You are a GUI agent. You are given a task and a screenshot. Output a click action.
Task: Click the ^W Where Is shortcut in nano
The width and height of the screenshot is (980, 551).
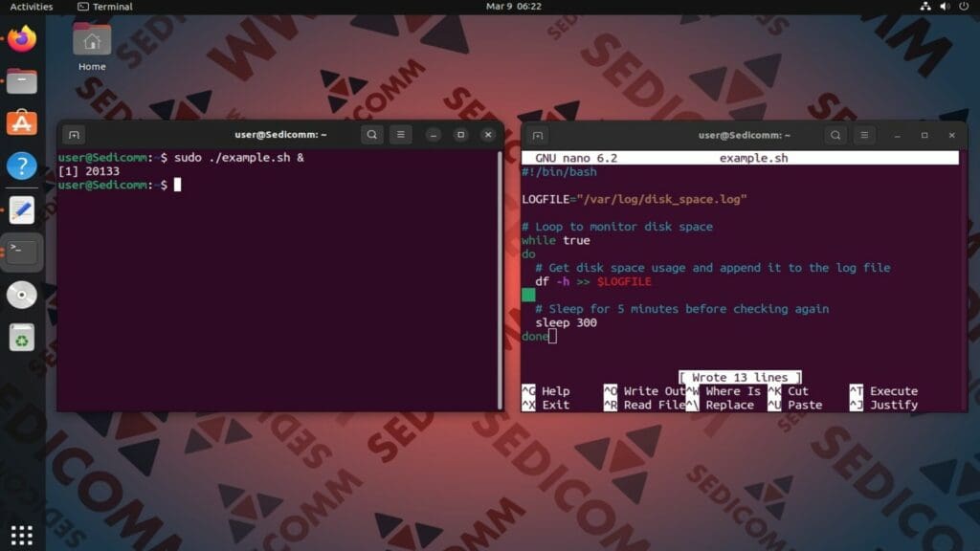pyautogui.click(x=724, y=391)
